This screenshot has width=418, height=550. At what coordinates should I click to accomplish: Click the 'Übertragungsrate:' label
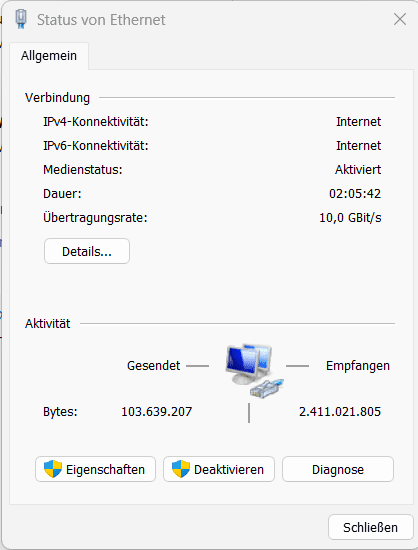pyautogui.click(x=95, y=217)
